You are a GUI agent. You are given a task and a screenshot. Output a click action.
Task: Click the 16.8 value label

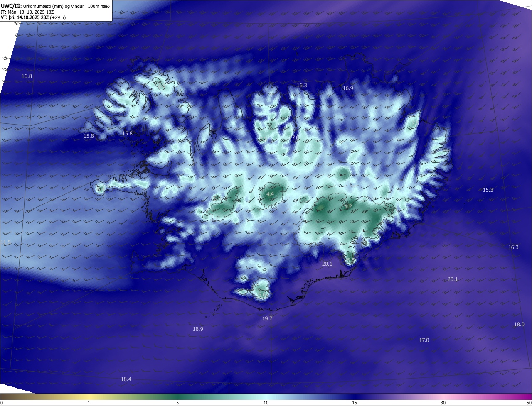27,76
